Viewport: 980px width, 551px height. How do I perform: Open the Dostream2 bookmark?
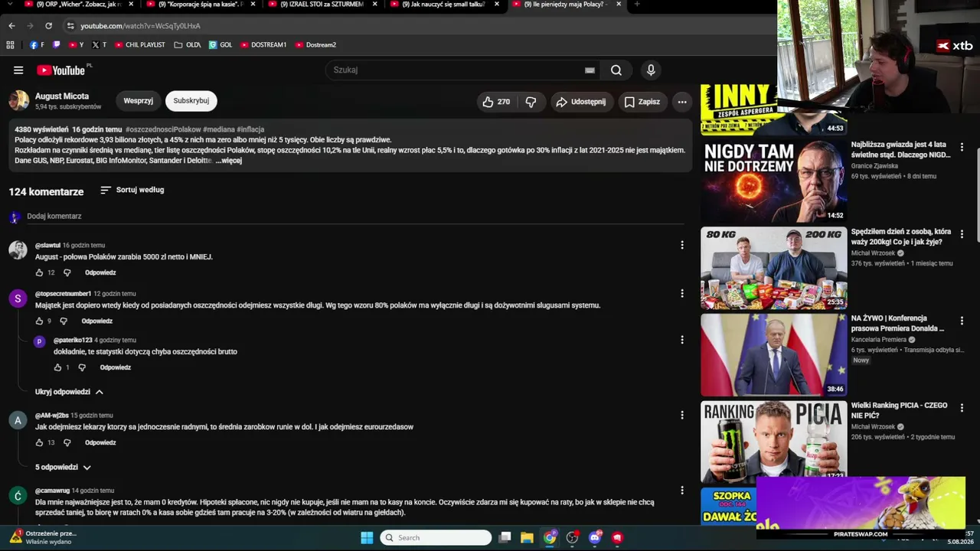(315, 45)
